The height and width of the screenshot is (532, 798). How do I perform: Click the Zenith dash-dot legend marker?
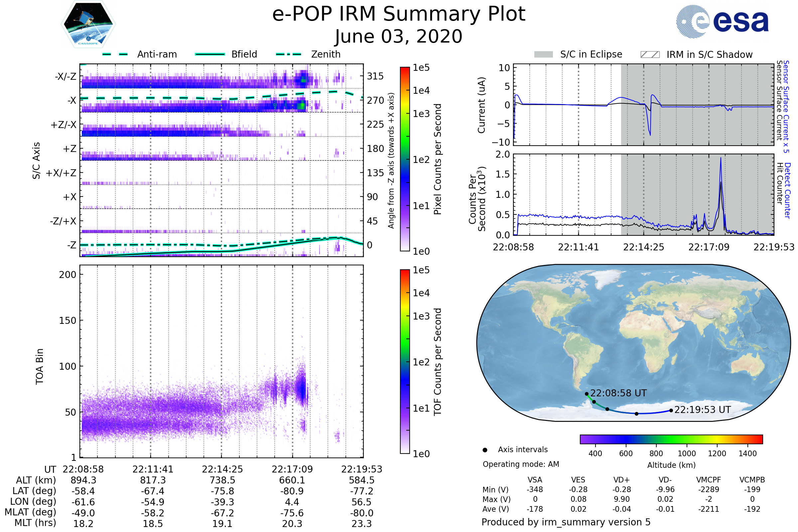(x=289, y=54)
